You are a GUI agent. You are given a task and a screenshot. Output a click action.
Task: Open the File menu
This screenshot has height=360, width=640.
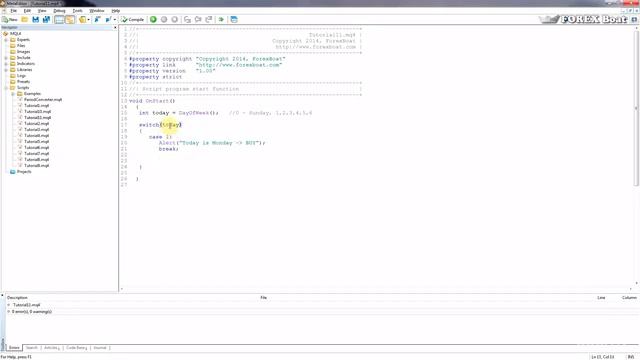pos(13,11)
